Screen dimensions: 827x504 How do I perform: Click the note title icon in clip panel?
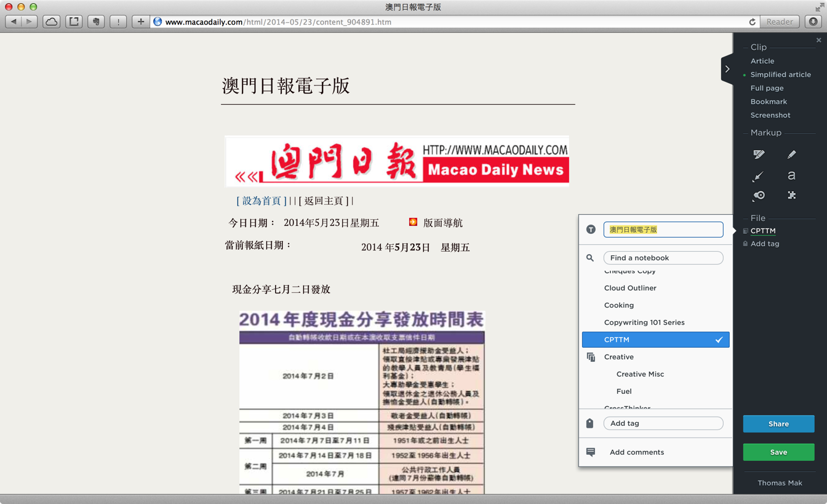(x=591, y=229)
